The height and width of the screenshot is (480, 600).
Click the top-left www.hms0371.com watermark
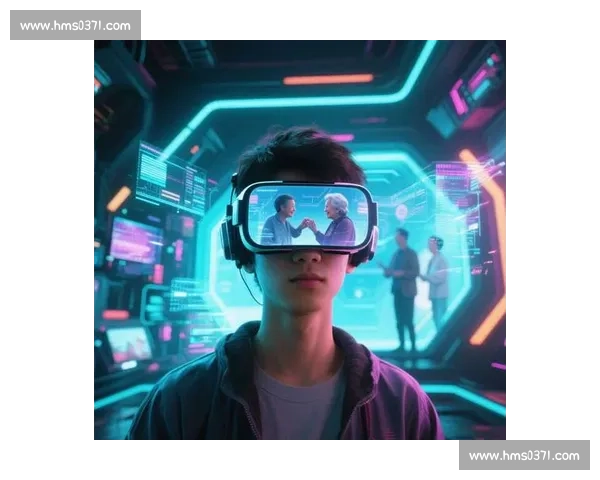click(x=75, y=25)
